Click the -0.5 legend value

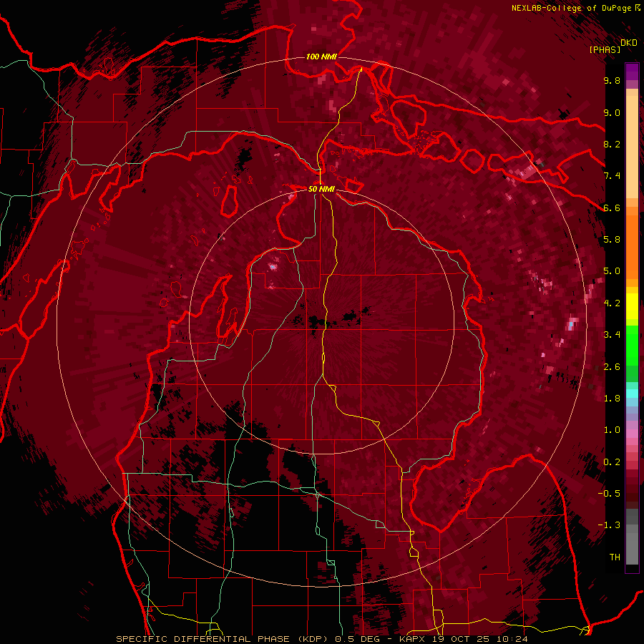pyautogui.click(x=609, y=494)
